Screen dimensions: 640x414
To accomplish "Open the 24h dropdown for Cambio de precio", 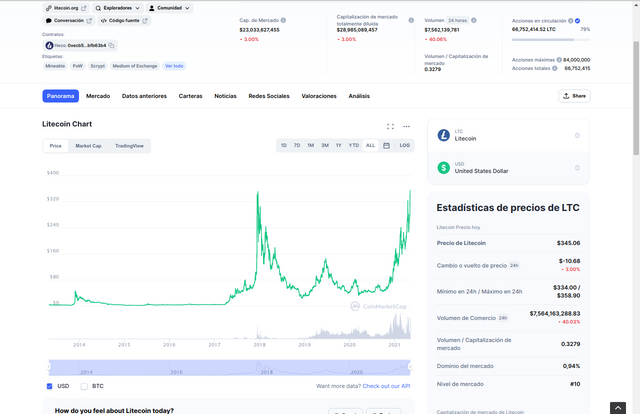I will 514,265.
